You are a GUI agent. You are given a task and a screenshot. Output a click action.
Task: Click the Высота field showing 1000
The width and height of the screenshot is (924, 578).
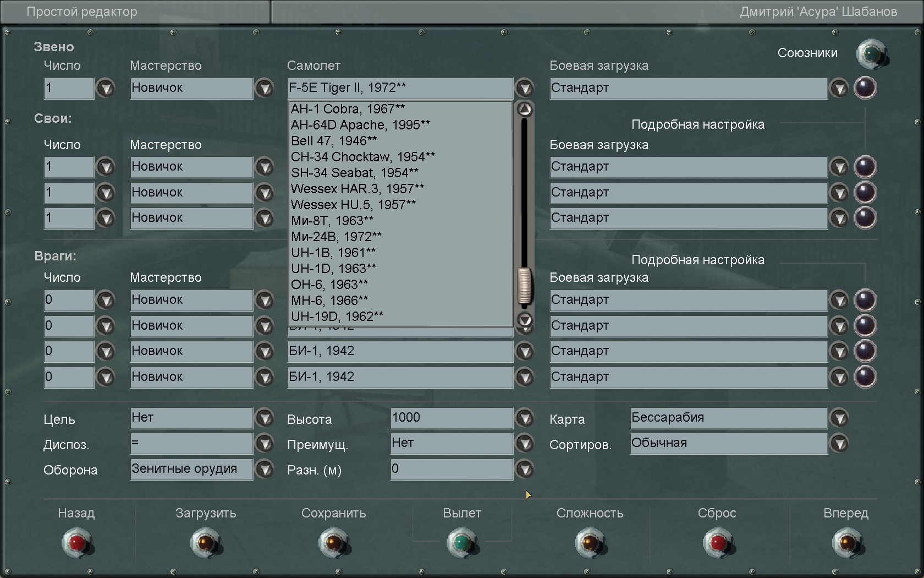tap(452, 418)
